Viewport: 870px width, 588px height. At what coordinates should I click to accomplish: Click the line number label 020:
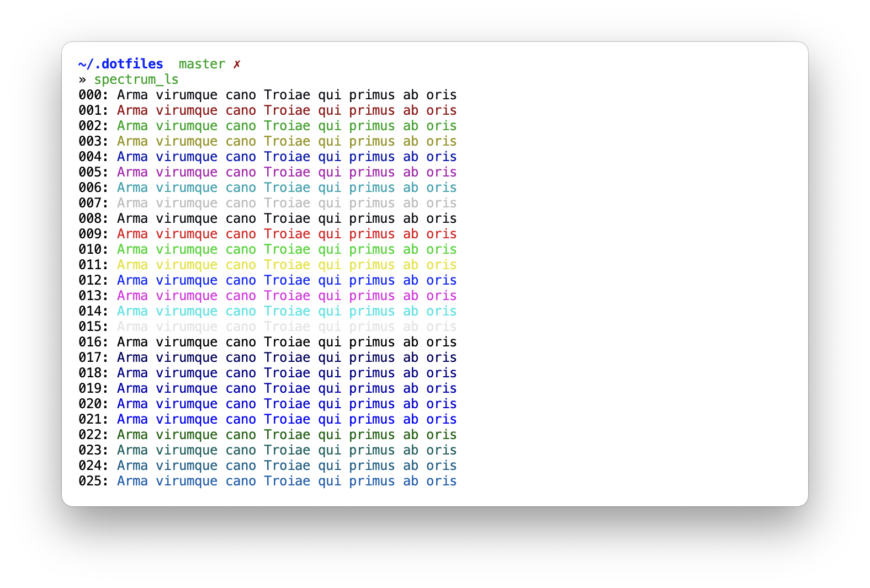coord(93,404)
